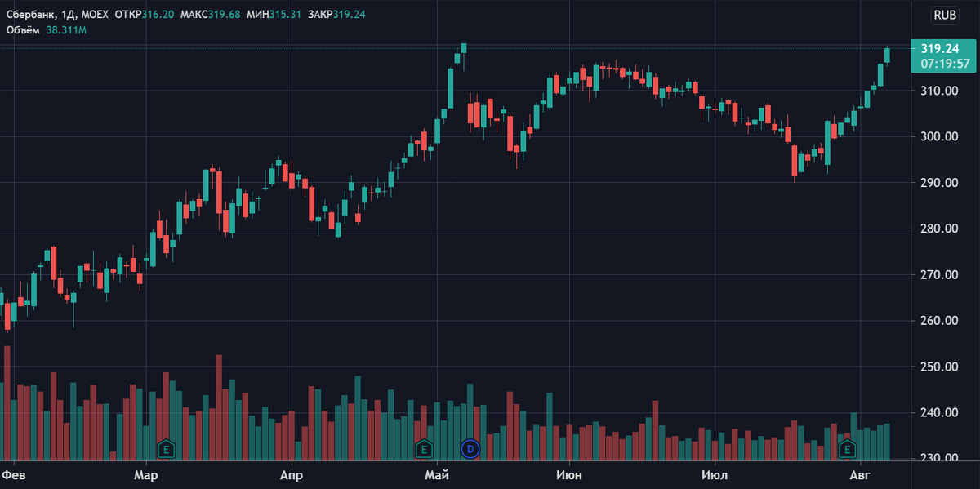Click the bar countdown timer 07:19:57
The height and width of the screenshot is (489, 980).
click(x=945, y=63)
